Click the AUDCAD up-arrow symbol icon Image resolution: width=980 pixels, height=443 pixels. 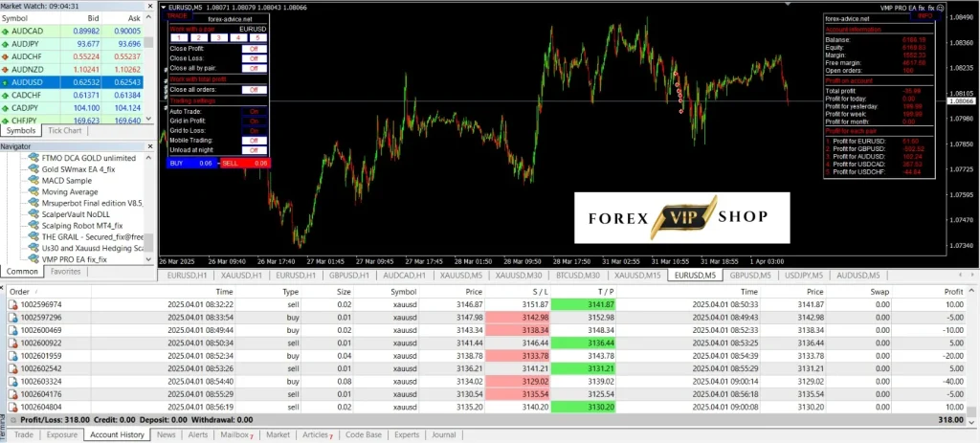pyautogui.click(x=6, y=31)
